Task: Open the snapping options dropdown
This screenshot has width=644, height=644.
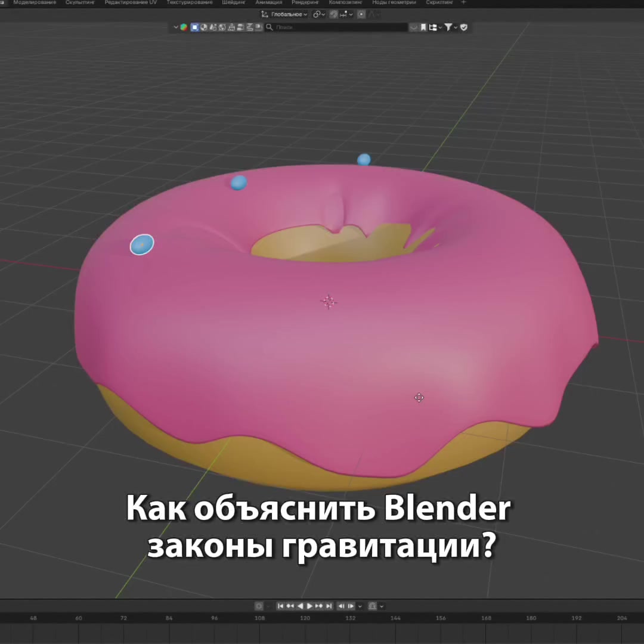Action: tap(346, 14)
